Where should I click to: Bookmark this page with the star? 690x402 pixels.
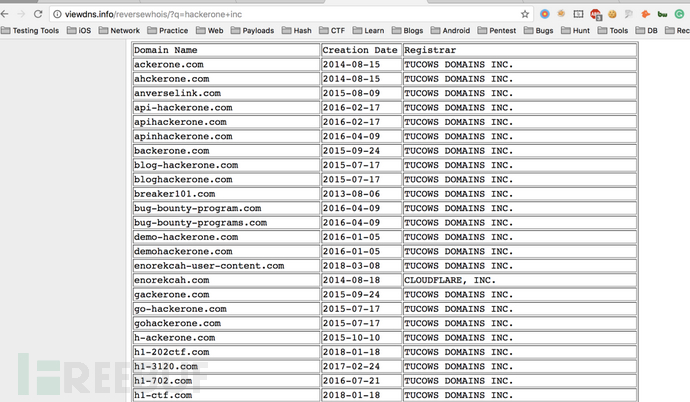point(525,14)
